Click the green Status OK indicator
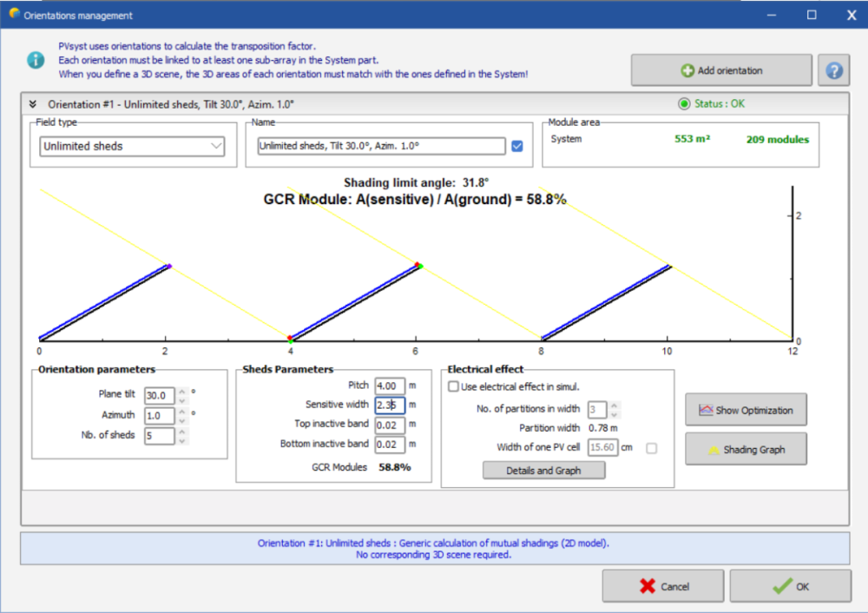 pos(684,104)
